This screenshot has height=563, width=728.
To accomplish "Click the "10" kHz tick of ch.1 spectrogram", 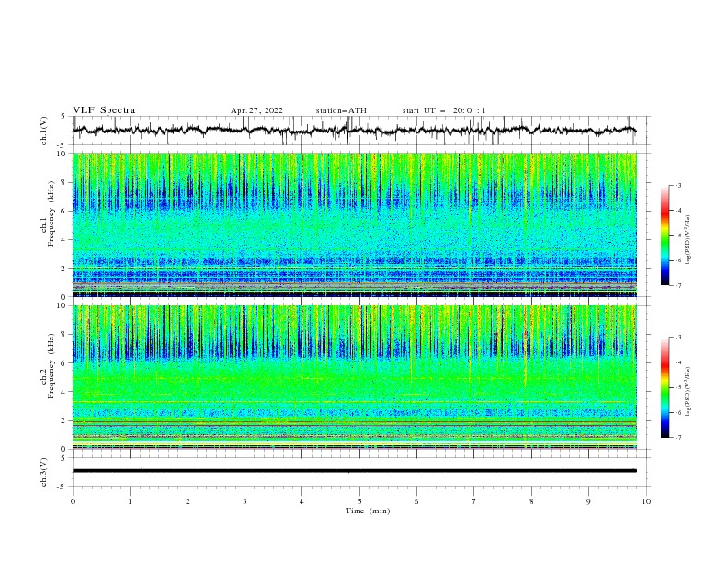I will click(62, 154).
